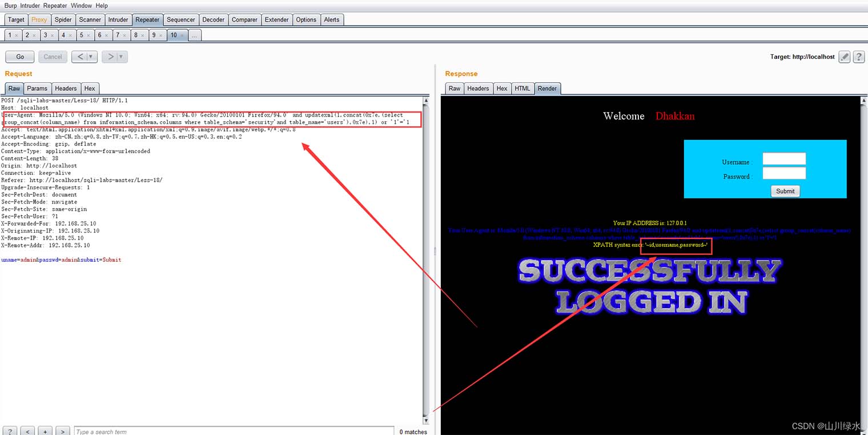Close repeater tab 1 with its x
868x435 pixels.
point(17,35)
